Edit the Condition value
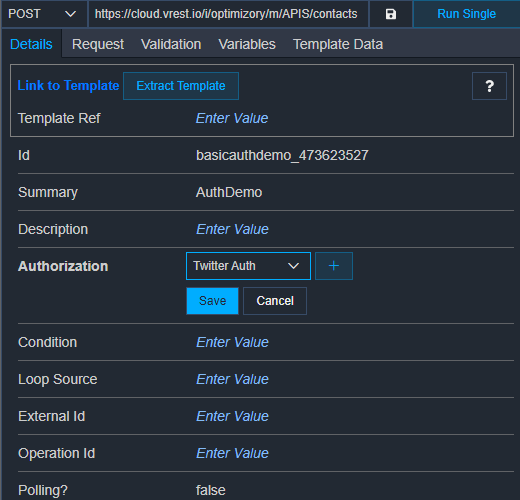This screenshot has width=520, height=500. click(x=232, y=342)
